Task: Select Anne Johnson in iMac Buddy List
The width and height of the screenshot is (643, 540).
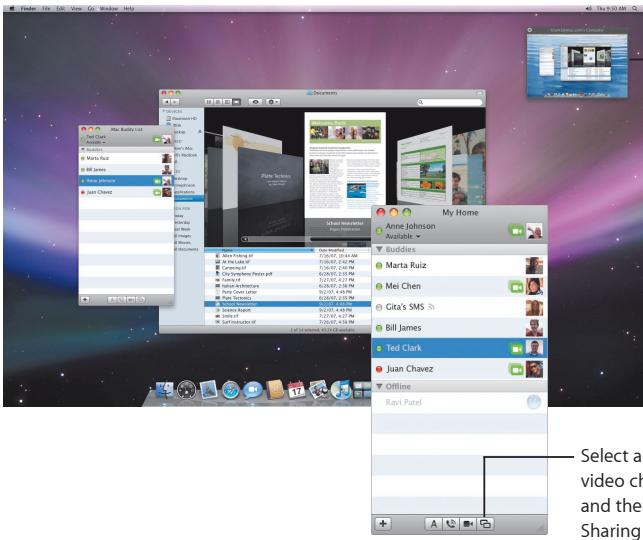Action: [126, 181]
